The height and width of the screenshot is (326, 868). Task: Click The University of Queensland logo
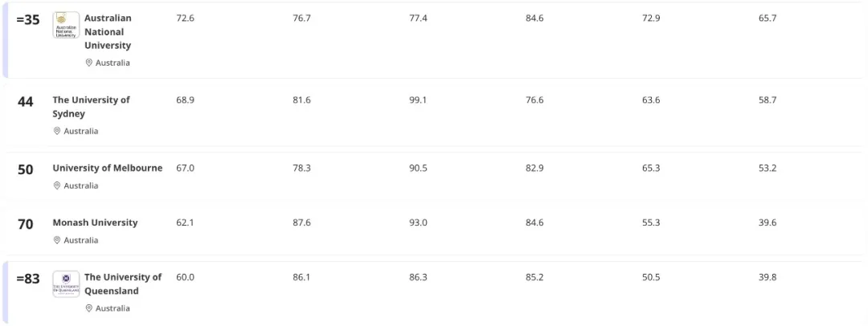tap(66, 284)
